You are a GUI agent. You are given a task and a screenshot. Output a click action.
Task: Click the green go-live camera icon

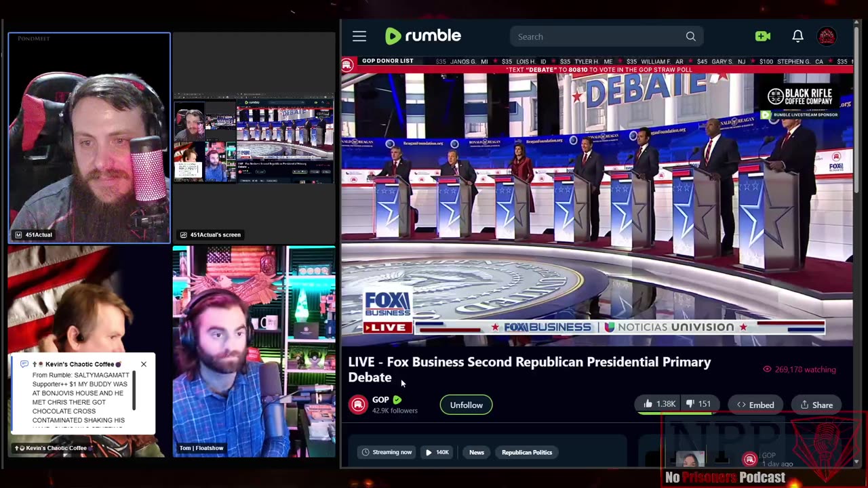pos(763,37)
